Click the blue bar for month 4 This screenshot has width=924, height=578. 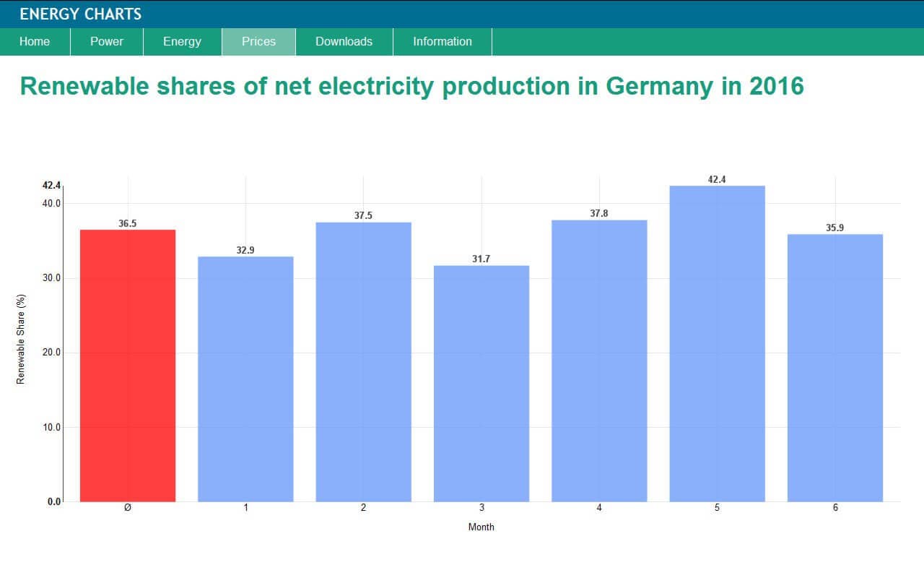[599, 361]
